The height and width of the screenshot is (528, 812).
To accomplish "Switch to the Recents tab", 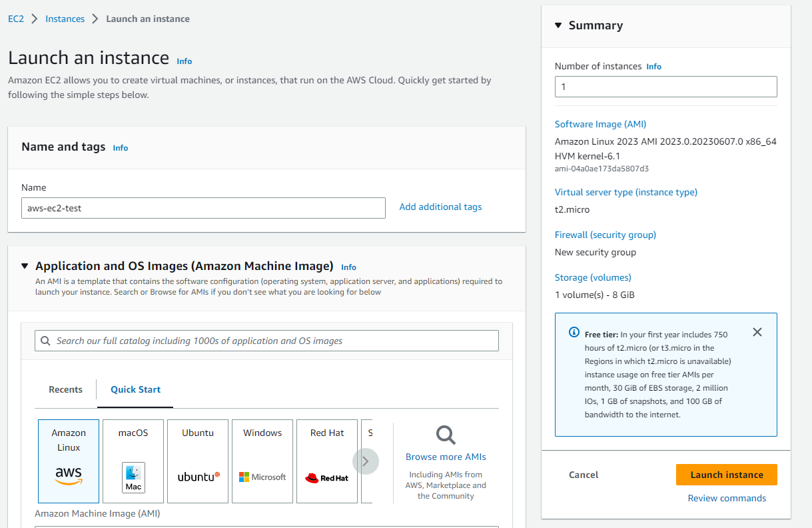I will (x=66, y=389).
